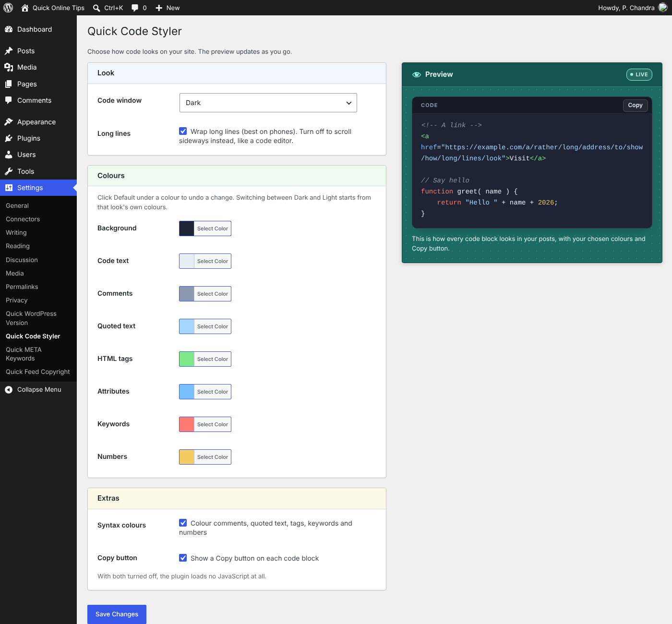Click the Comments colour swatch
The image size is (672, 624).
(187, 294)
